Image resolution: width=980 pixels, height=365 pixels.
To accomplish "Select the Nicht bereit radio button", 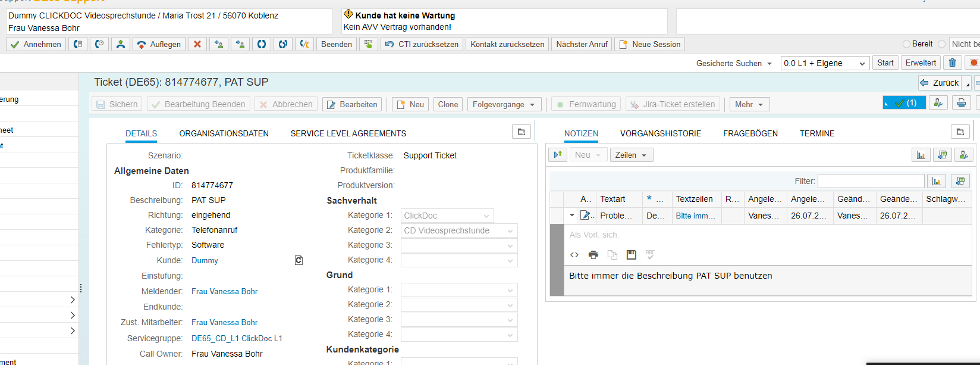I will 941,44.
